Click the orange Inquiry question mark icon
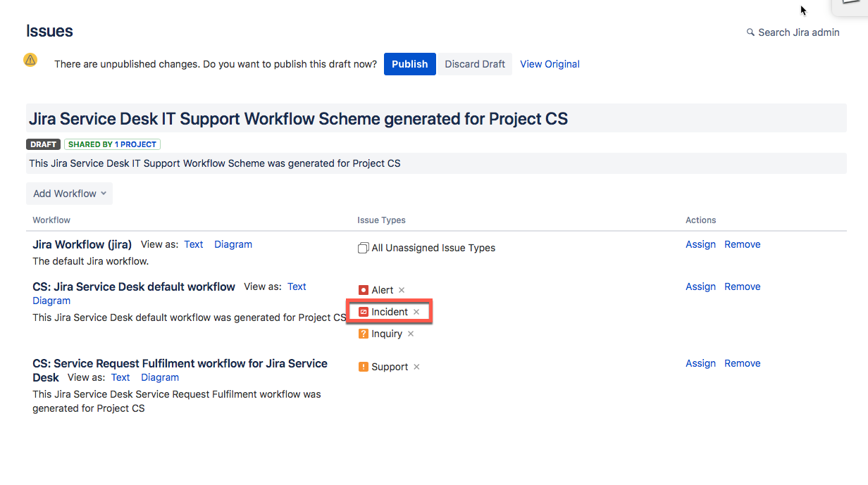This screenshot has width=868, height=485. (364, 334)
